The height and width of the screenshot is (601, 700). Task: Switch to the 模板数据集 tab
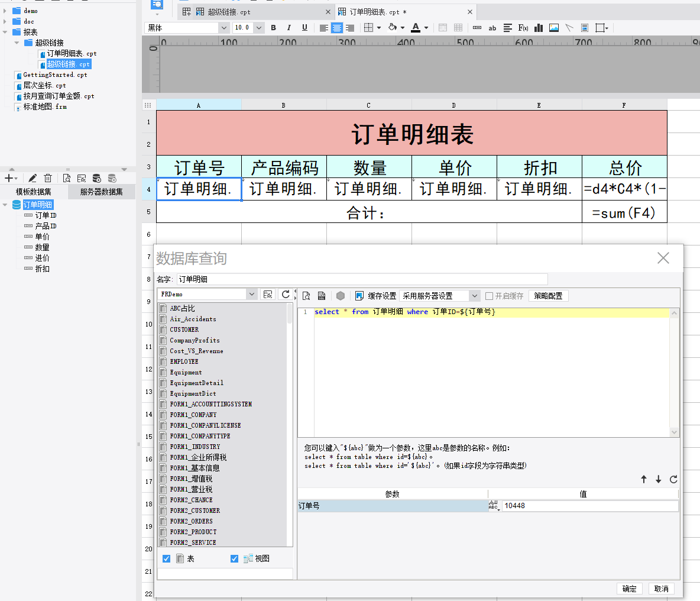click(x=34, y=192)
